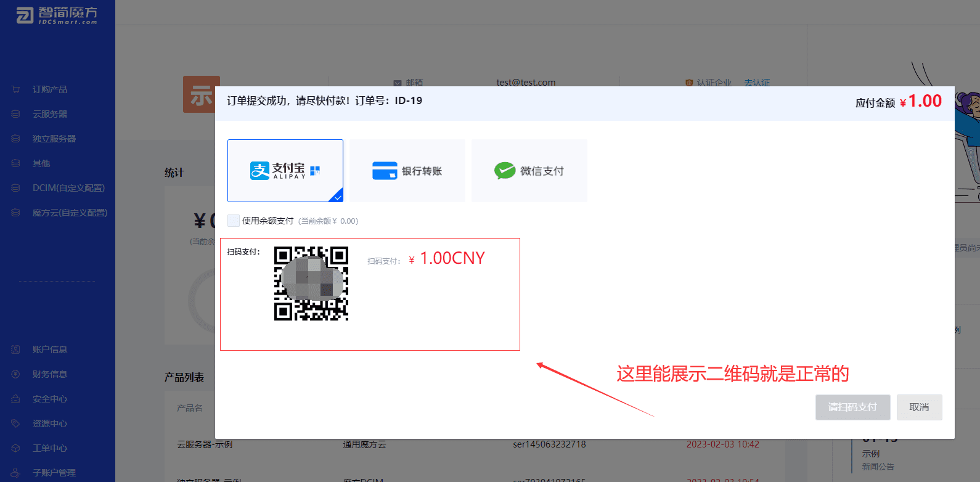Click the shopping cart icon beside 订购产品
The height and width of the screenshot is (482, 980).
[16, 89]
